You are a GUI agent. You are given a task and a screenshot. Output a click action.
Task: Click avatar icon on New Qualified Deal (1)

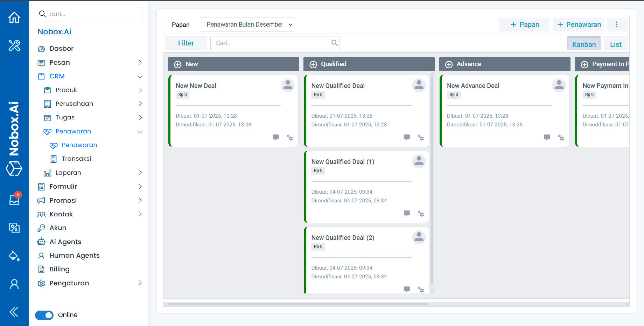(419, 161)
